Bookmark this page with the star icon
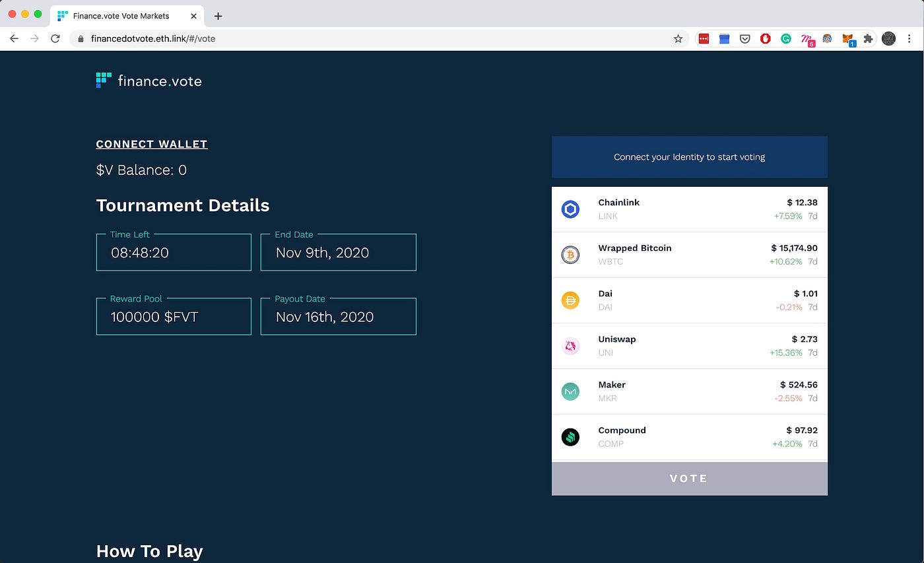This screenshot has width=924, height=563. pyautogui.click(x=678, y=39)
